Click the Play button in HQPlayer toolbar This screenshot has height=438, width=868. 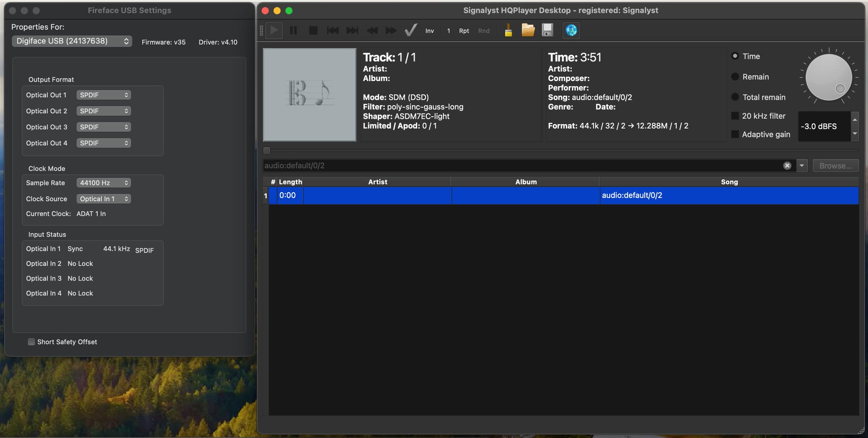pyautogui.click(x=274, y=30)
